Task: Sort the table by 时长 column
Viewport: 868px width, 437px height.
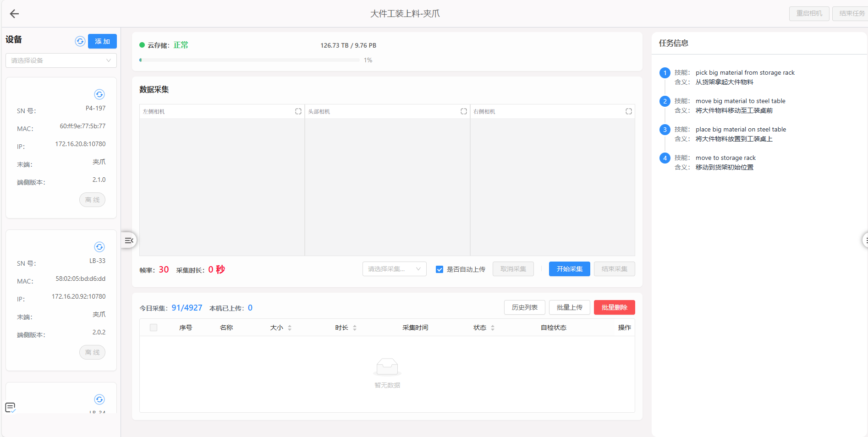Action: pos(355,328)
